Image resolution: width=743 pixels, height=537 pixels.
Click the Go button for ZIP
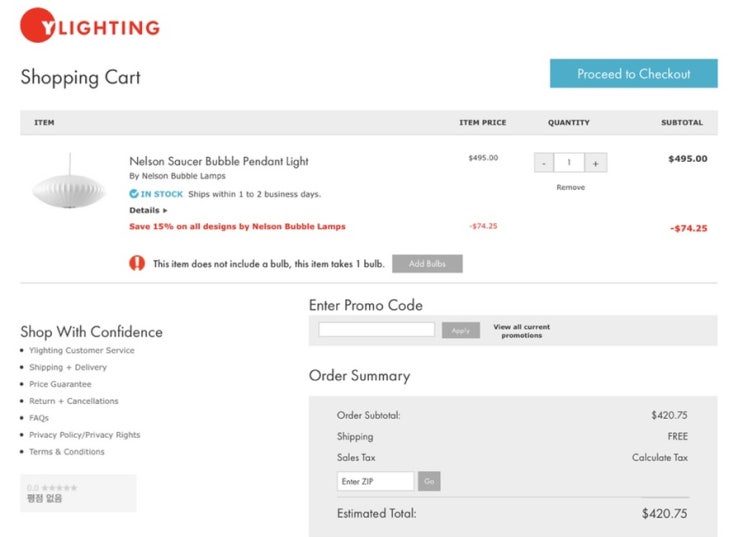pos(429,482)
